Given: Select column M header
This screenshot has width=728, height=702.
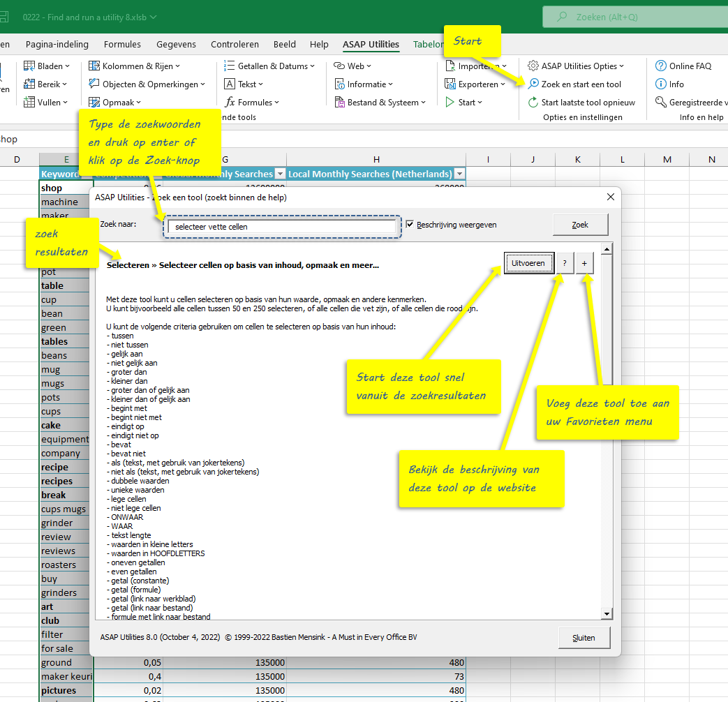Looking at the screenshot, I should (667, 159).
